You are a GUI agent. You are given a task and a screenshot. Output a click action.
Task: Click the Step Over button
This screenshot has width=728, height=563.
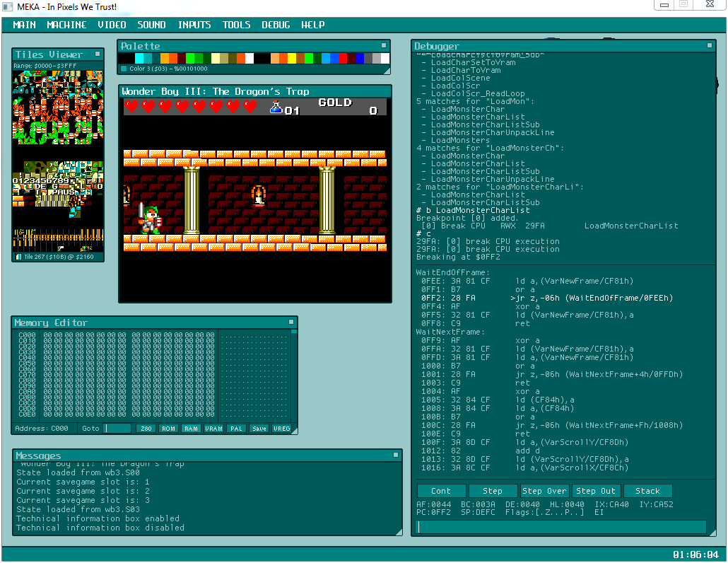(544, 491)
